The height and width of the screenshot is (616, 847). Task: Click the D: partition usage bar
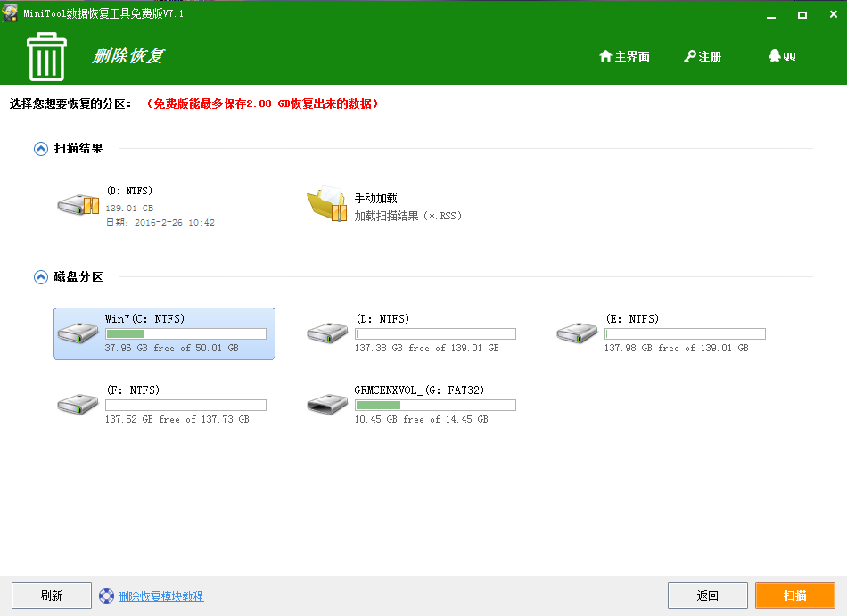[435, 334]
